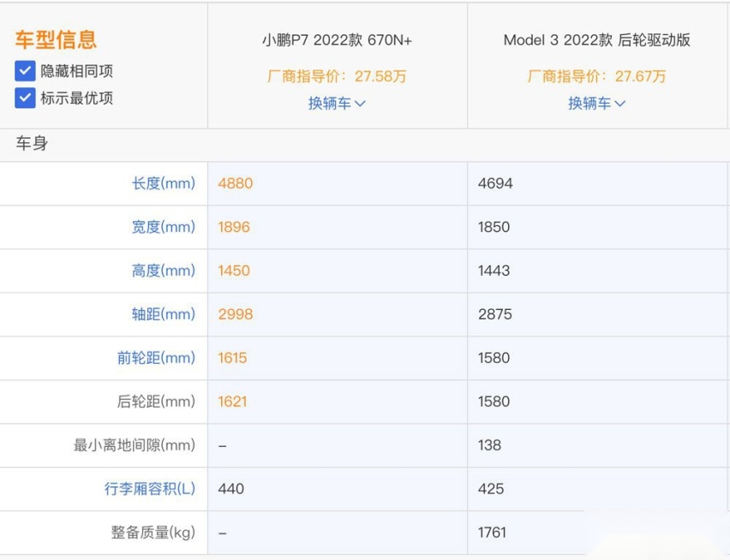Click the 整备质量(kg) row label
730x560 pixels.
click(153, 533)
